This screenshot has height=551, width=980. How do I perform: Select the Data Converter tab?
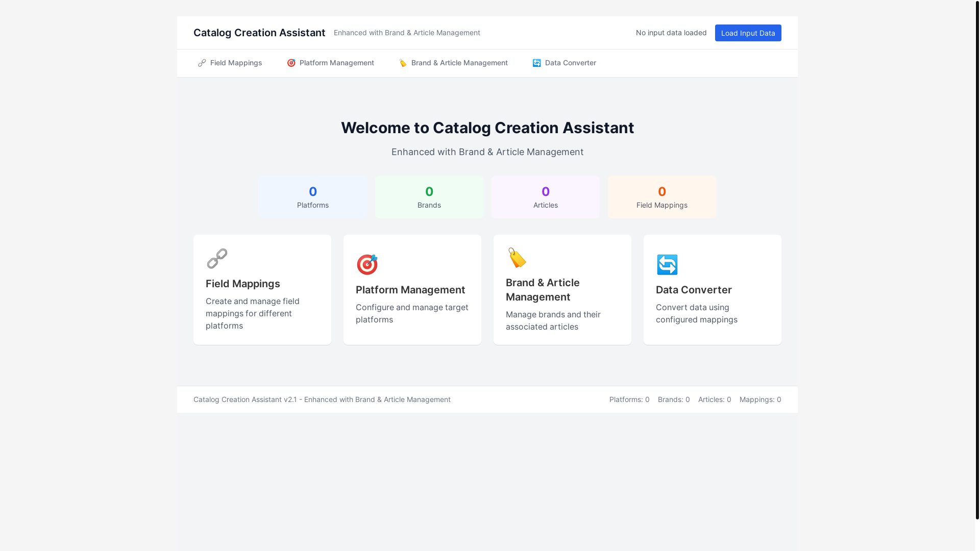point(564,63)
